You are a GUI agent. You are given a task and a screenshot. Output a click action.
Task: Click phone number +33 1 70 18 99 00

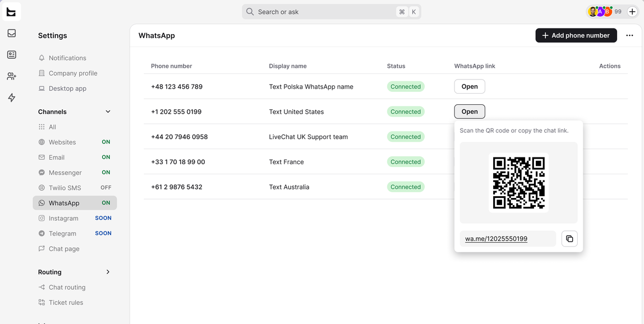point(178,162)
